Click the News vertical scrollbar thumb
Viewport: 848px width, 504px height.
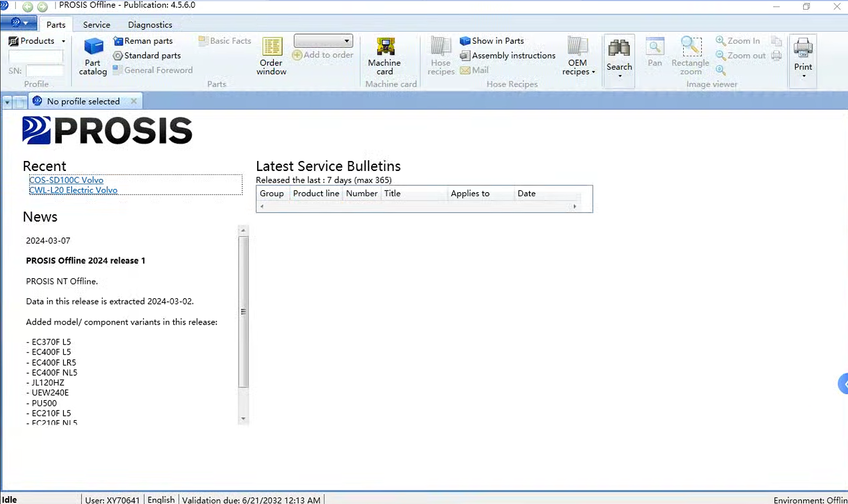click(x=243, y=312)
